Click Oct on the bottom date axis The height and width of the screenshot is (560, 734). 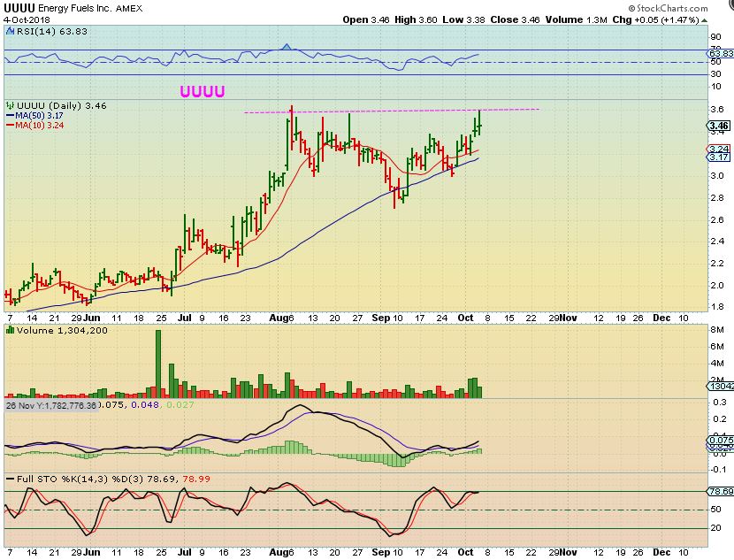tap(465, 552)
